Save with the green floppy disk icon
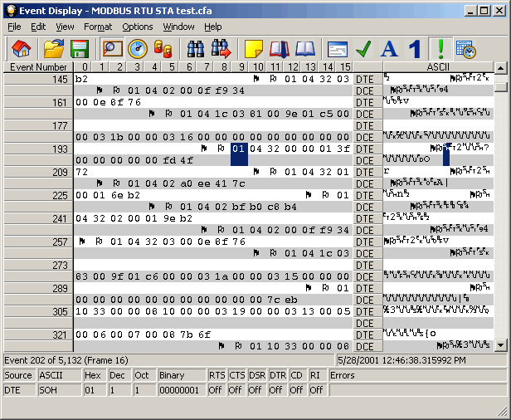This screenshot has height=420, width=511. tap(80, 49)
